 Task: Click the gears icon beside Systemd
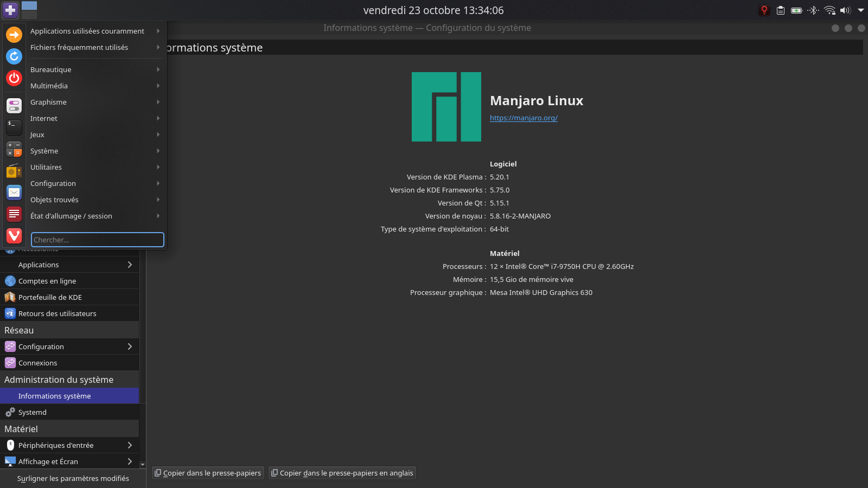10,412
